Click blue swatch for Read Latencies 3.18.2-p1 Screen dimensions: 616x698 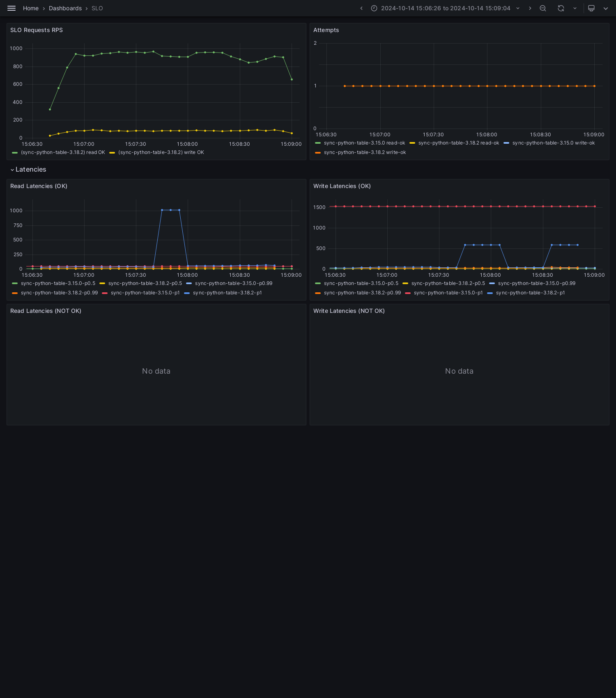187,293
